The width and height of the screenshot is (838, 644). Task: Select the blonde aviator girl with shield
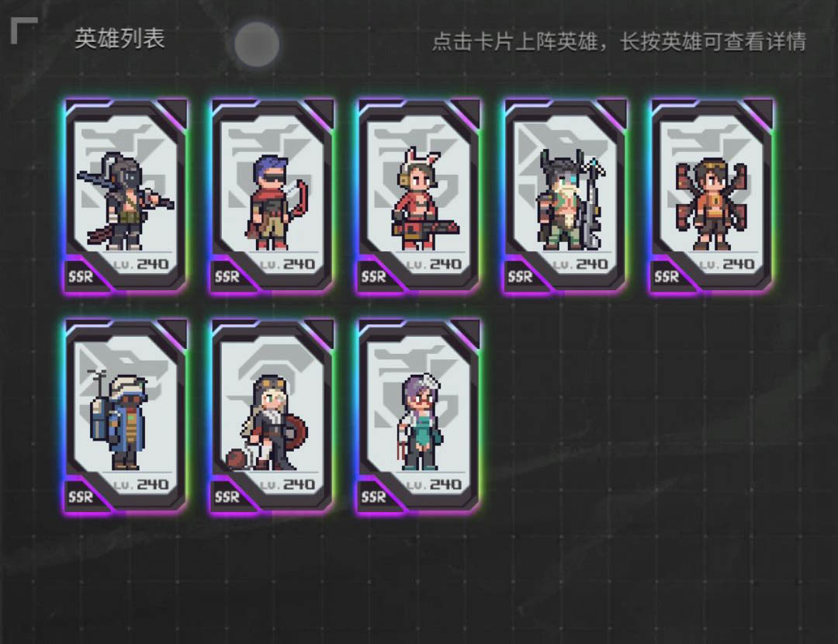[x=272, y=417]
